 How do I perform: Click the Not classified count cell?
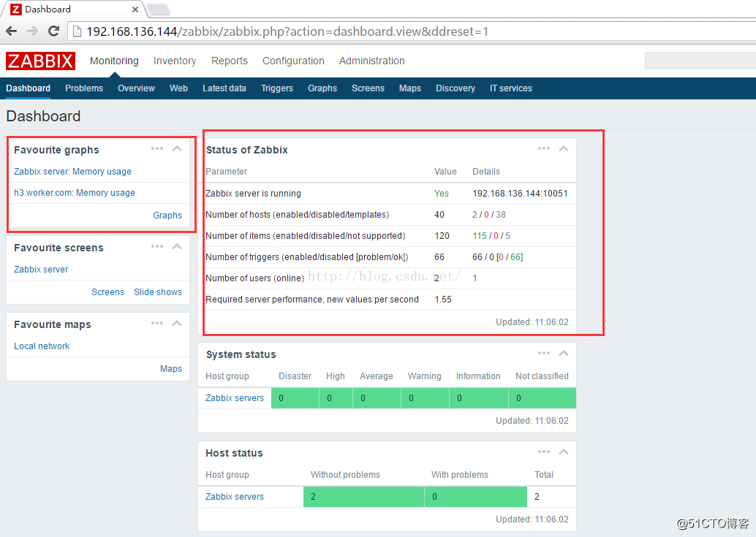543,397
